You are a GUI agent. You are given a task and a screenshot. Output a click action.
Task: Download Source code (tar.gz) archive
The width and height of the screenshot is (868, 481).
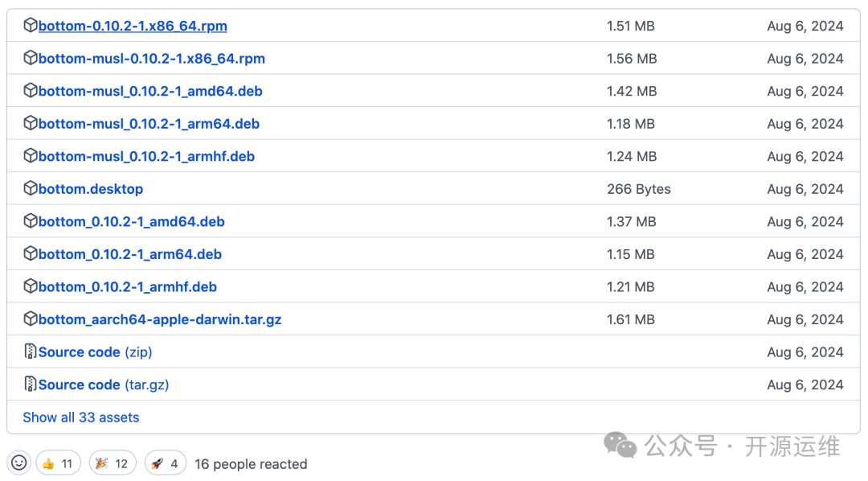pyautogui.click(x=104, y=384)
